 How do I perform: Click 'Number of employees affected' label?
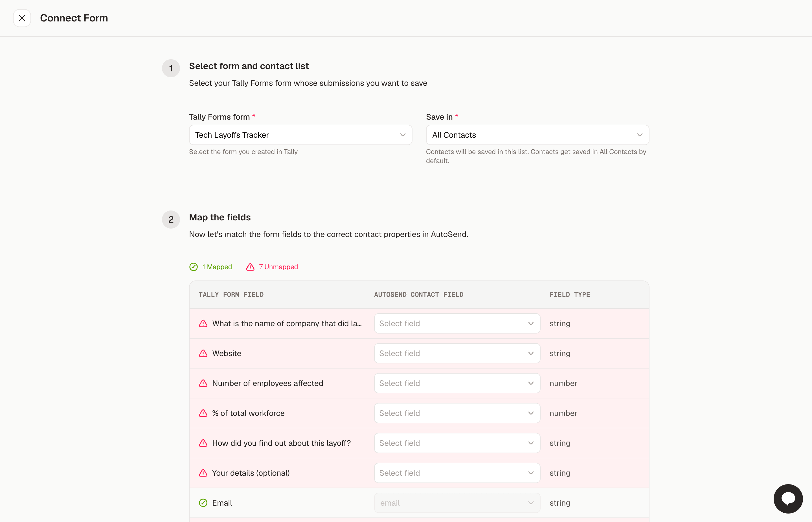pyautogui.click(x=268, y=383)
